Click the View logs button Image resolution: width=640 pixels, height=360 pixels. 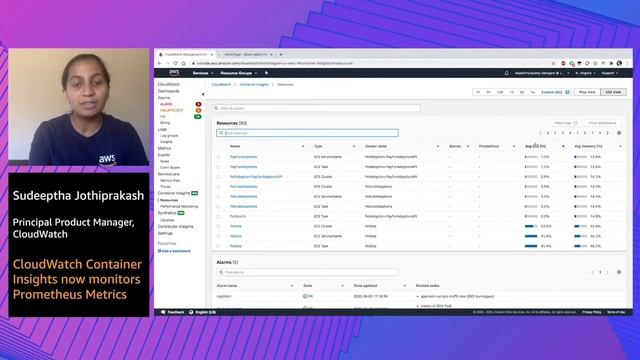click(565, 123)
